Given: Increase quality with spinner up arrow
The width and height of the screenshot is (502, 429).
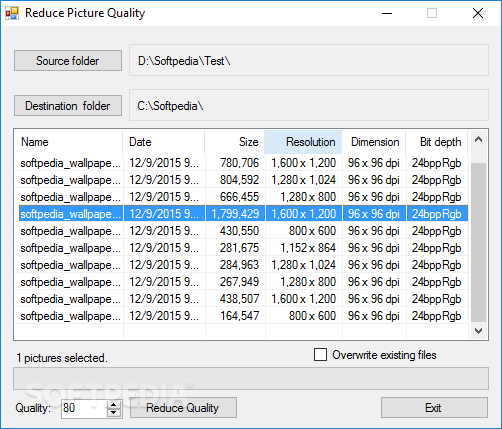Looking at the screenshot, I should point(114,405).
